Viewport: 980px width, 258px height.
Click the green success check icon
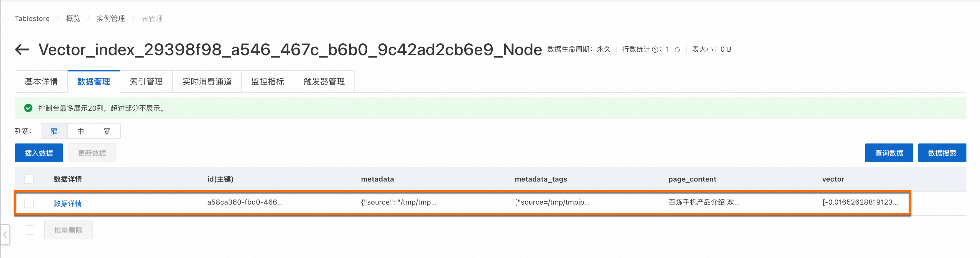point(28,108)
